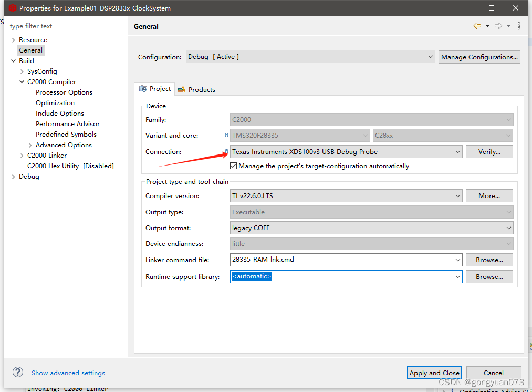Maximize the Properties dialog window

(x=491, y=8)
